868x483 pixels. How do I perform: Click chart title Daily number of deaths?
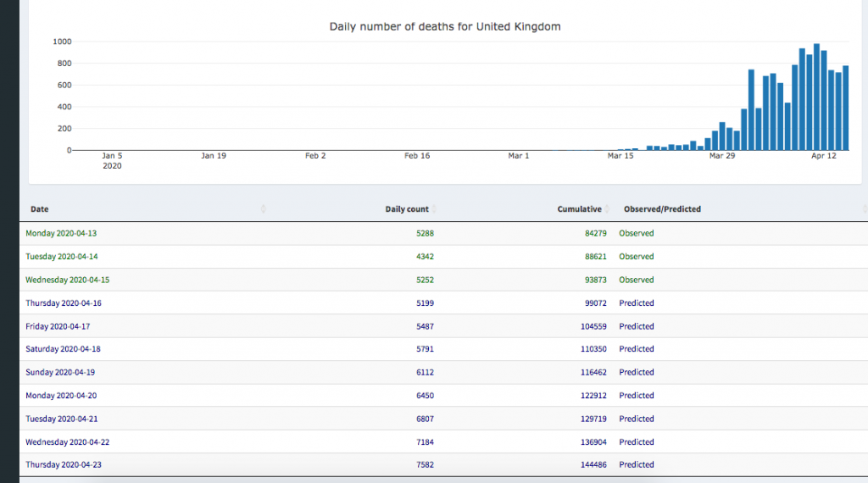click(445, 27)
